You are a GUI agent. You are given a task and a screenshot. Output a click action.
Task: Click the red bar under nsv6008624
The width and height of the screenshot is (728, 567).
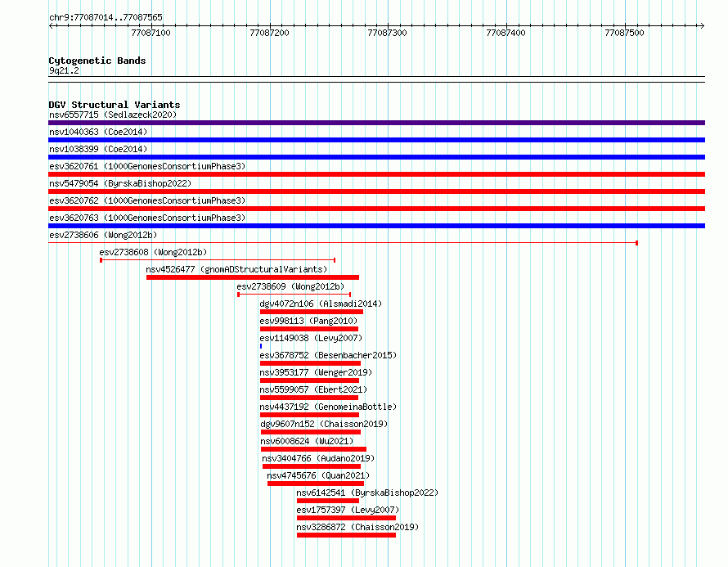(x=314, y=449)
